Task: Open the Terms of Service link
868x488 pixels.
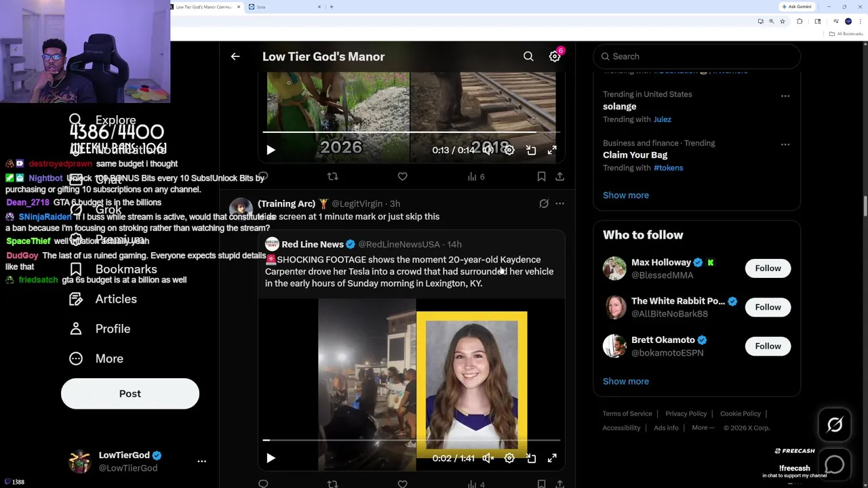Action: point(627,413)
